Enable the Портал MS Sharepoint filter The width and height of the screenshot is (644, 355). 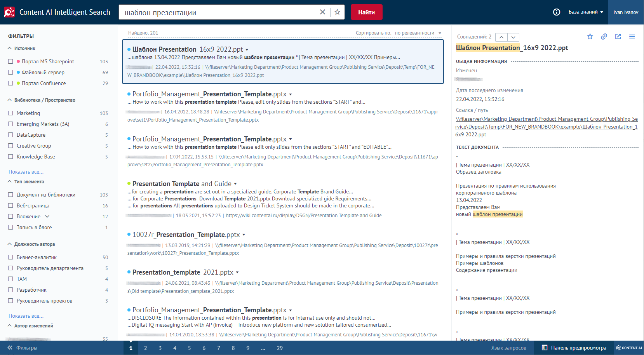[11, 61]
